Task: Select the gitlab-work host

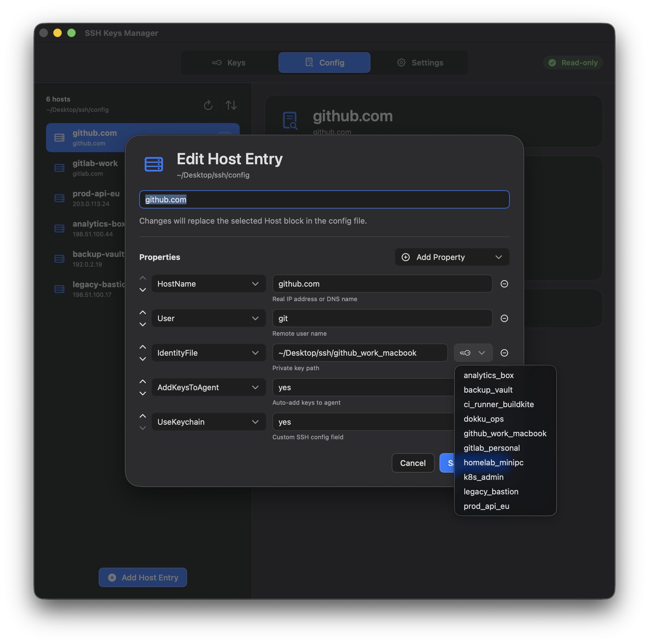Action: 85,168
